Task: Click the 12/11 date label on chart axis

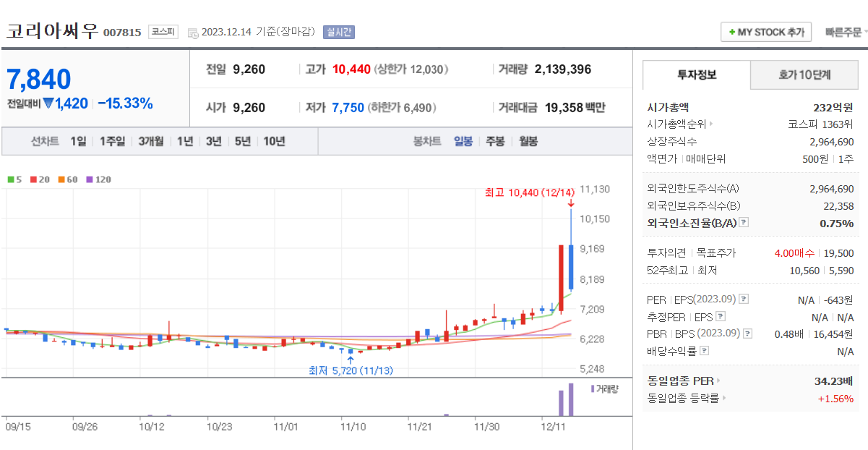Action: (554, 427)
